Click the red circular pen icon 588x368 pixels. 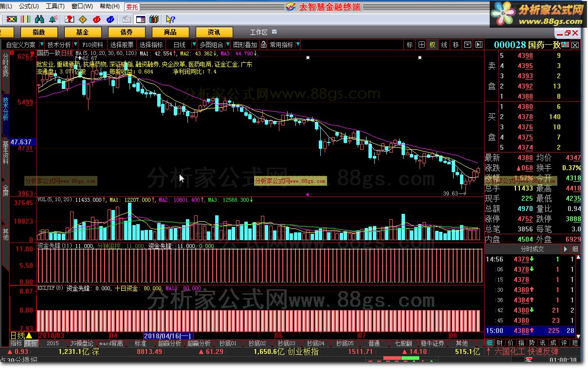(x=97, y=19)
